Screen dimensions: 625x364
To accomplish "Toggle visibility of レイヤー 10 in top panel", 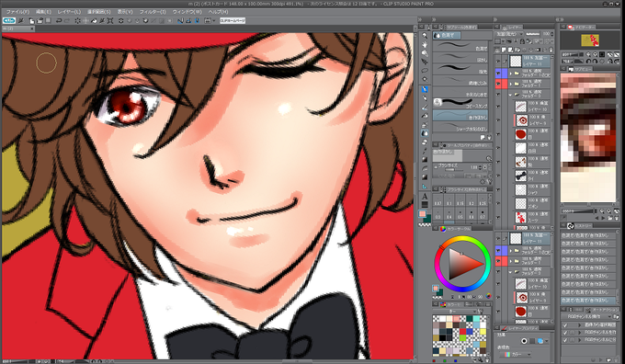I will pyautogui.click(x=498, y=107).
